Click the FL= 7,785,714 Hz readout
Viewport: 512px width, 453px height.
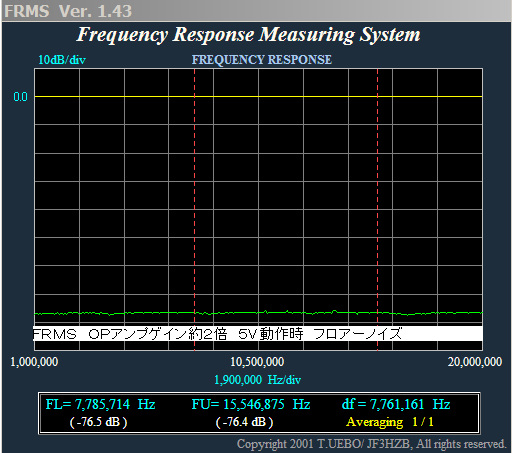click(x=100, y=404)
